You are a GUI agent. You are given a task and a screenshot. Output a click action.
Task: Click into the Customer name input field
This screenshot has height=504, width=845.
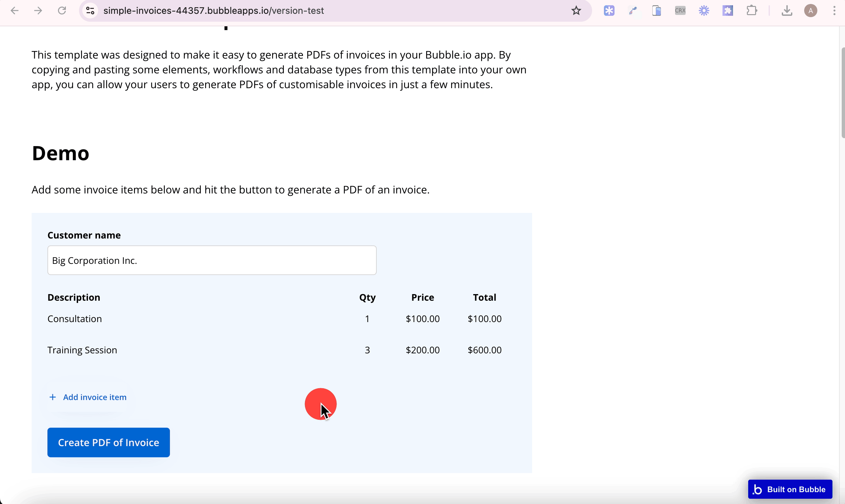click(x=212, y=261)
